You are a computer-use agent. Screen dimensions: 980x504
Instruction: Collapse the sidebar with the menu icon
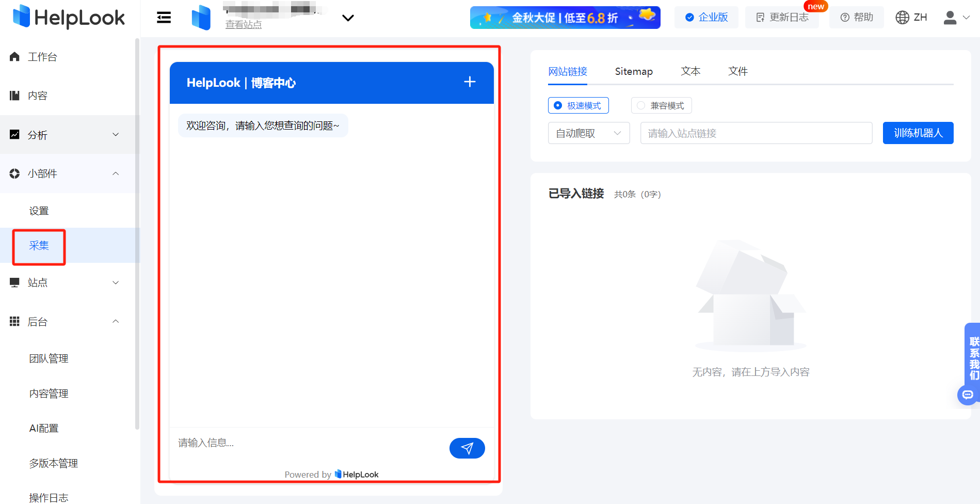[164, 18]
